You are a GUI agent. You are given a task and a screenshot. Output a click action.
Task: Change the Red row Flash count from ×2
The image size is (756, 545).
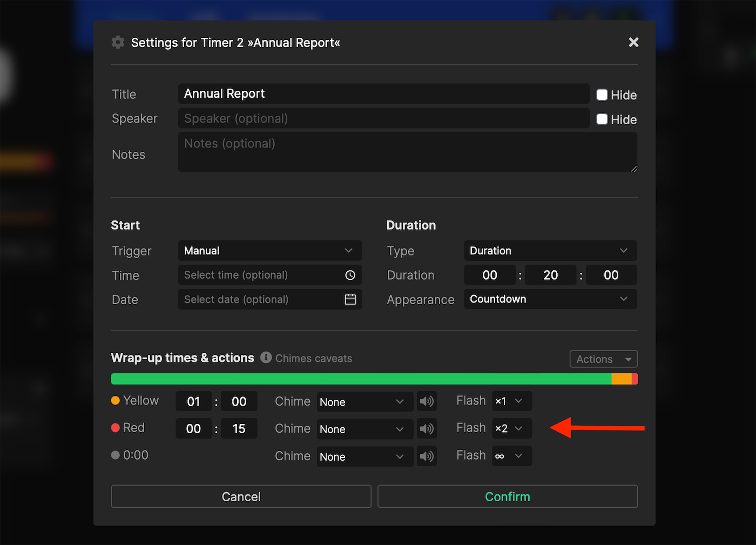[511, 428]
